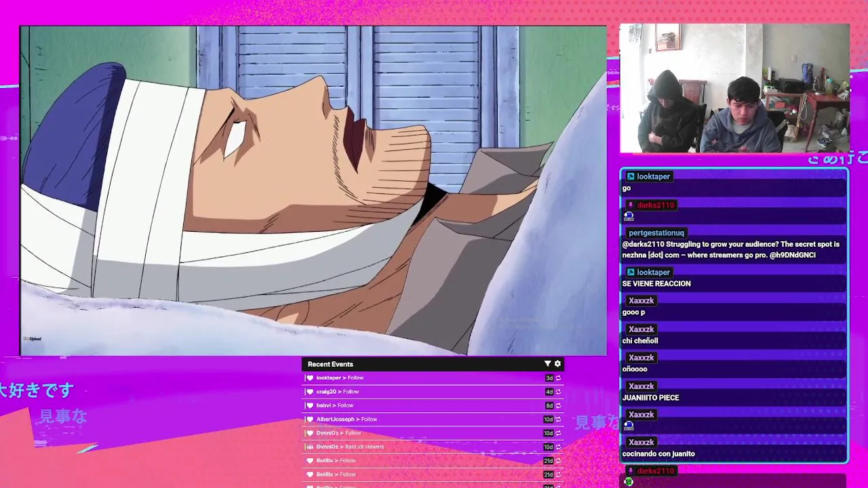Replay the craig20 follow event
Viewport: 868px width, 488px height.
[x=558, y=392]
